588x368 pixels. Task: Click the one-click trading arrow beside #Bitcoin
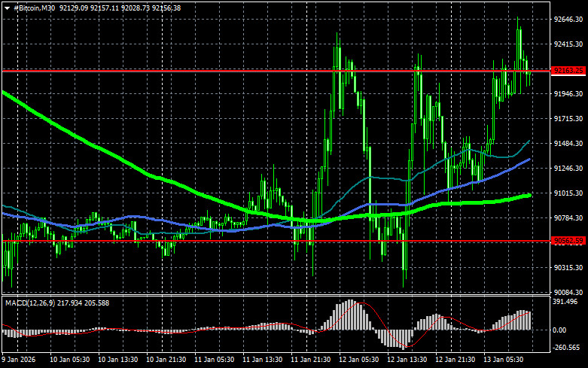click(x=7, y=7)
